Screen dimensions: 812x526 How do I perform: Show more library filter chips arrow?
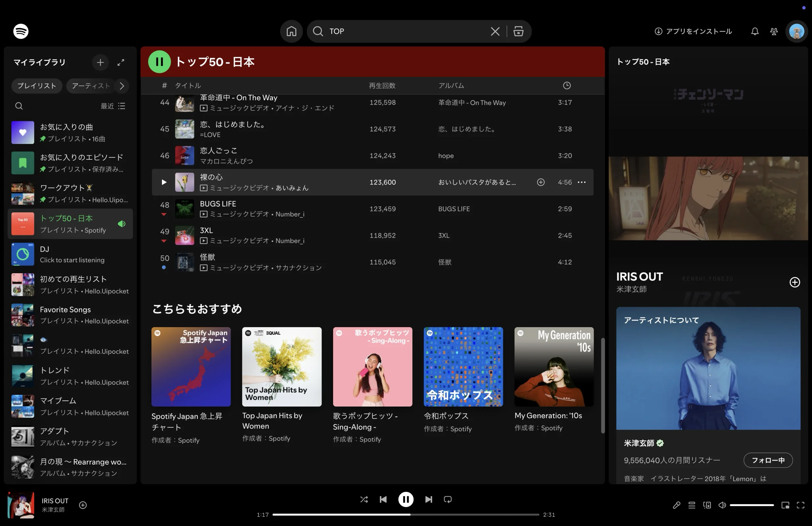pos(122,85)
